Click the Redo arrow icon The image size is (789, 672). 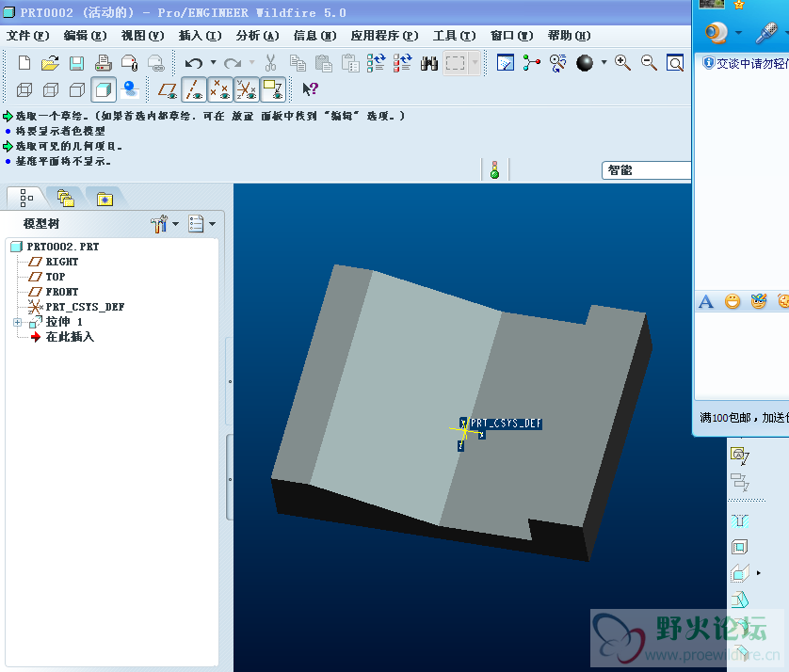coord(232,63)
